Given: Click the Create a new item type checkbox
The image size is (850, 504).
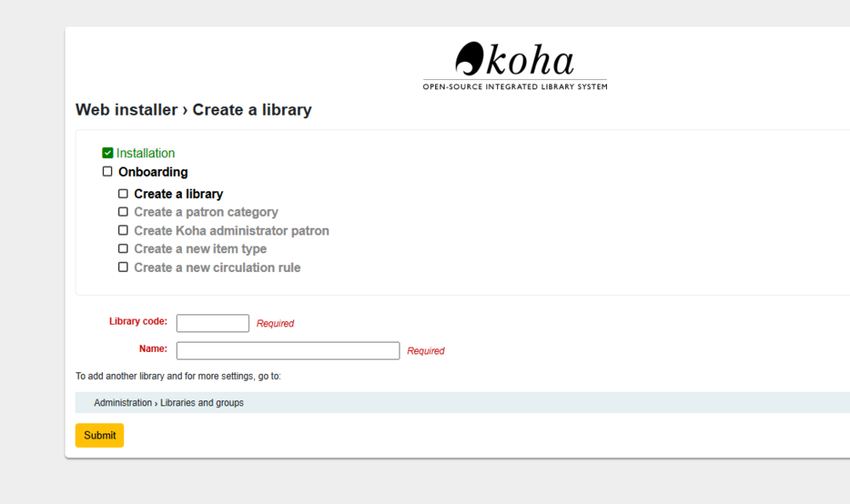Looking at the screenshot, I should pyautogui.click(x=123, y=248).
